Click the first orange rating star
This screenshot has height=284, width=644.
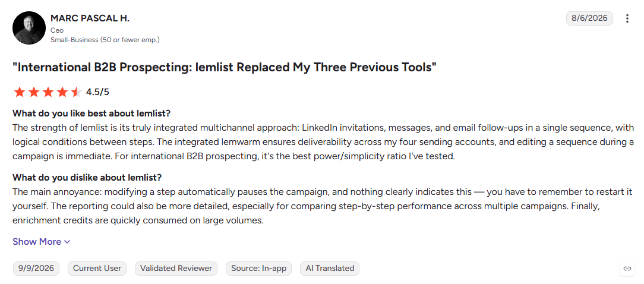tap(19, 92)
